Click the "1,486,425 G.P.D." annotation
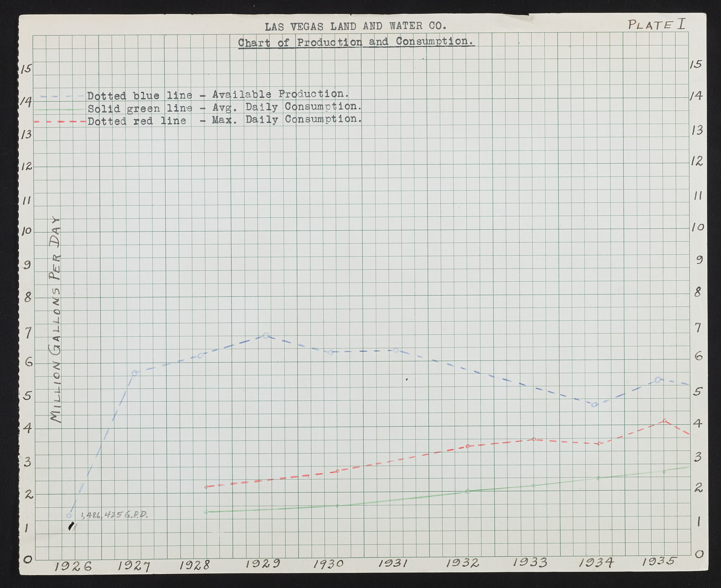The width and height of the screenshot is (721, 588). coord(114,515)
